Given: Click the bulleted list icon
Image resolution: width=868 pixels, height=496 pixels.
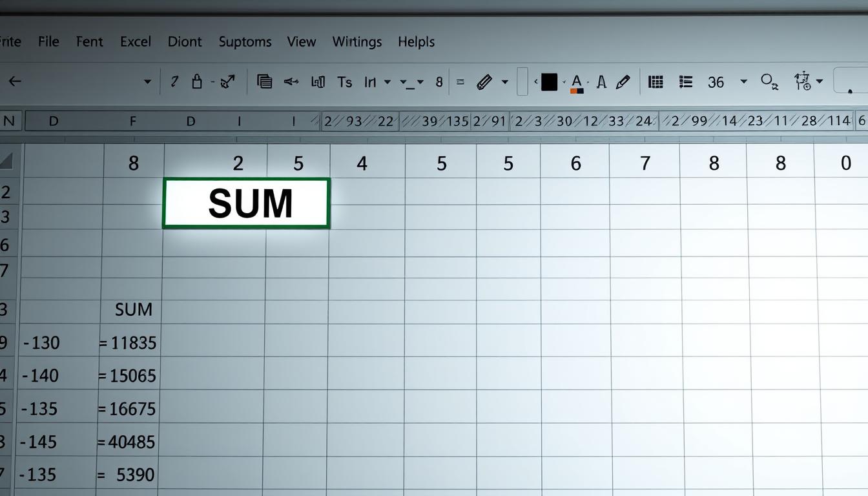Looking at the screenshot, I should [x=686, y=82].
